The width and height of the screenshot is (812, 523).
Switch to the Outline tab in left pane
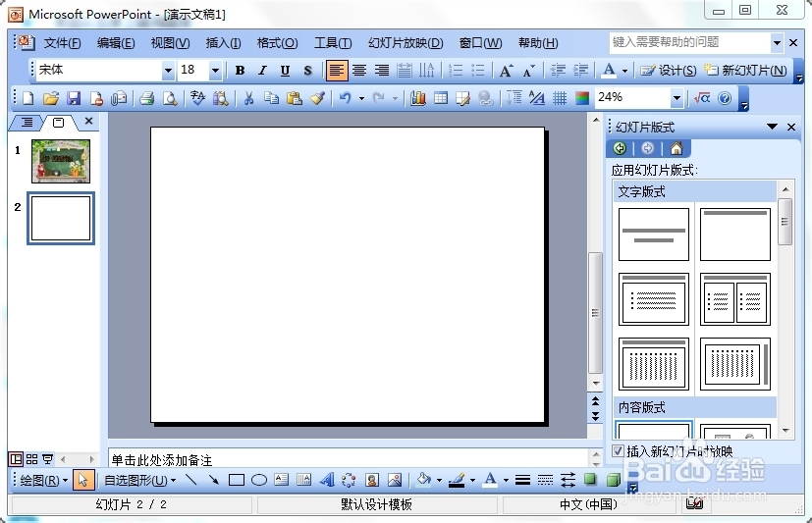point(27,122)
